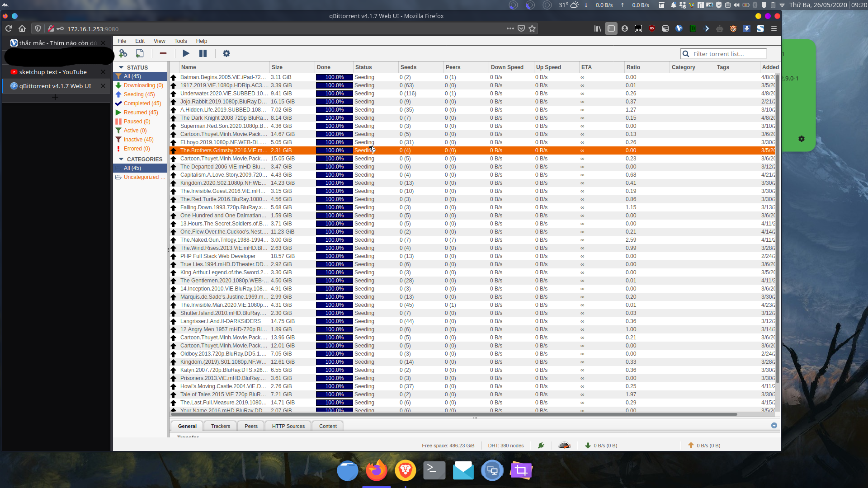Open Firefox Library icon

598,28
